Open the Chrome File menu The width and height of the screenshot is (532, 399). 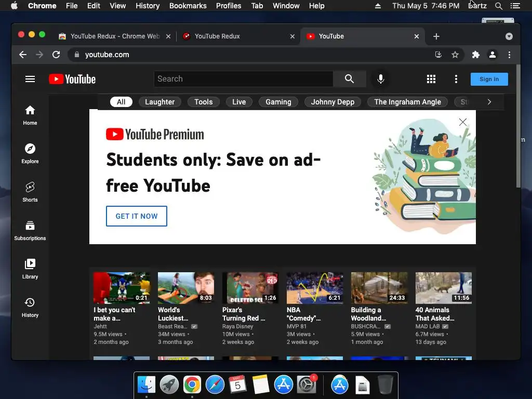coord(72,6)
